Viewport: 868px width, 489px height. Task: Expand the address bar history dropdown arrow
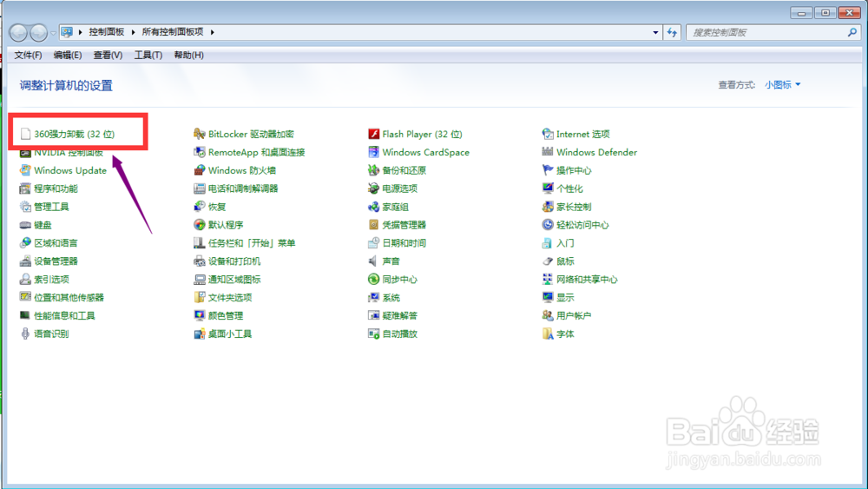coord(655,33)
